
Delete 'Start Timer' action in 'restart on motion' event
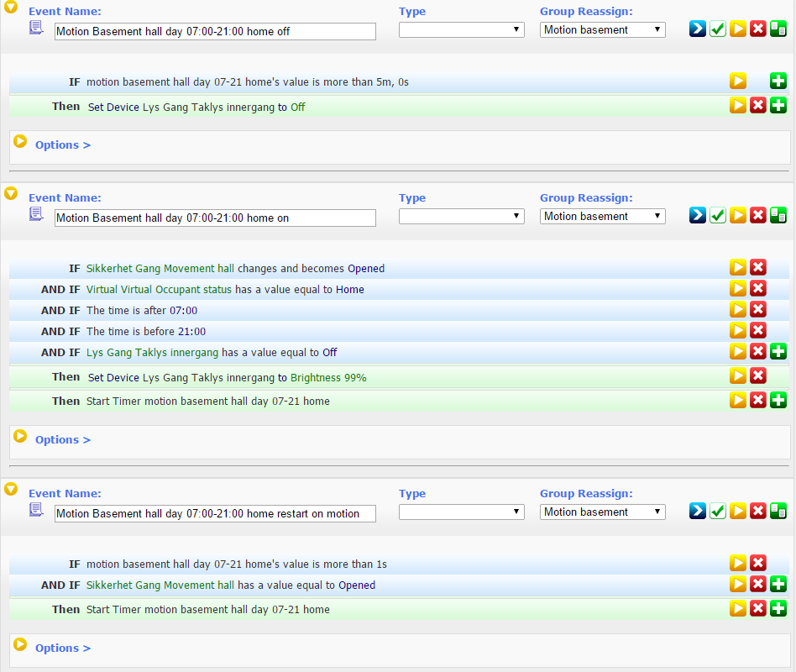point(758,608)
